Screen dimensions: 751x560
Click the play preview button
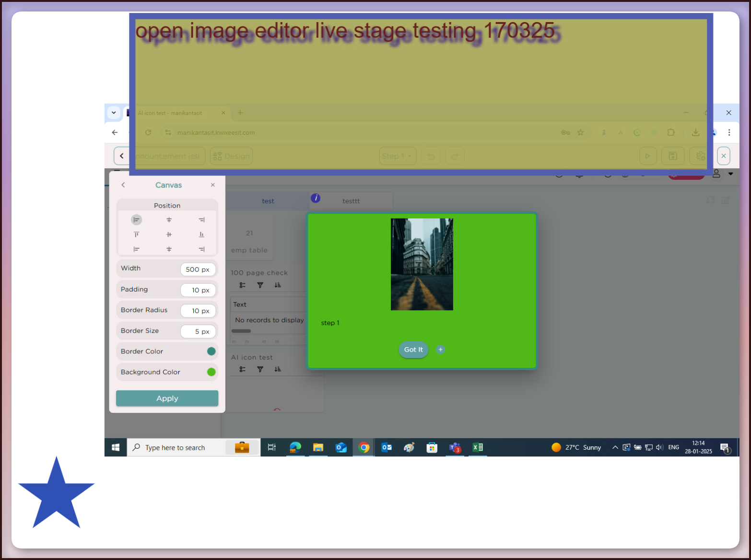pos(648,156)
